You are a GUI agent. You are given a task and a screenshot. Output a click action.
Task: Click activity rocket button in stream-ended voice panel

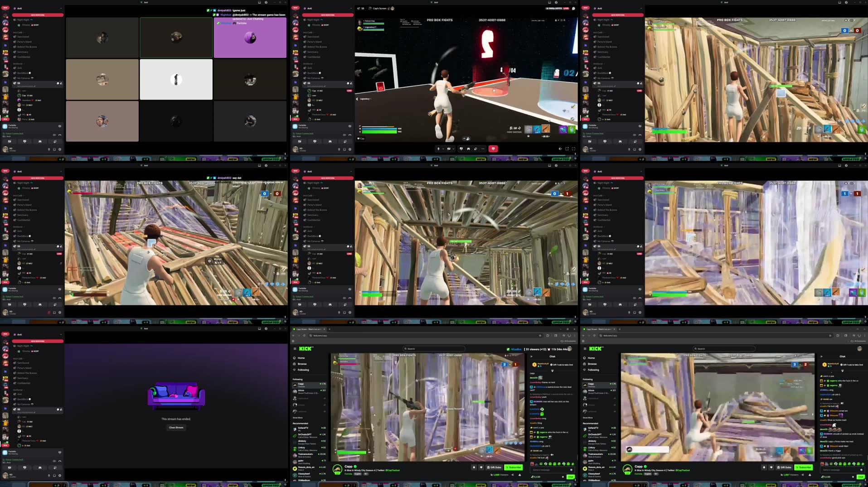(40, 468)
